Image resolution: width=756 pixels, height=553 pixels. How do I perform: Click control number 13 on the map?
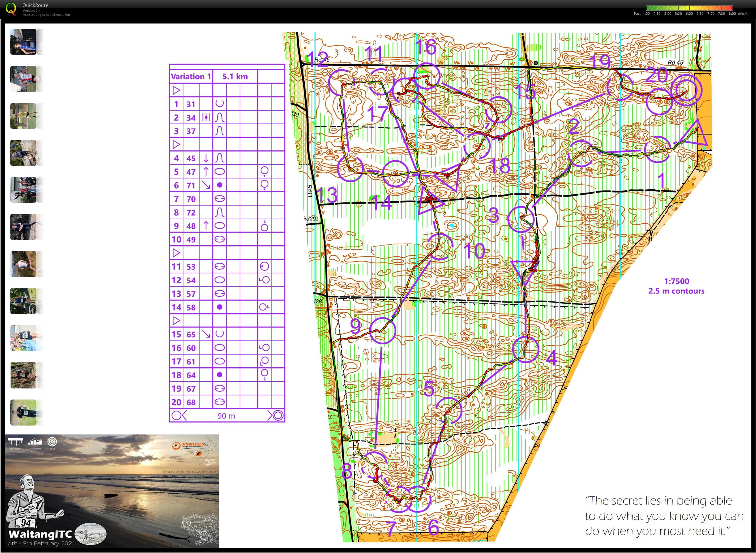327,195
